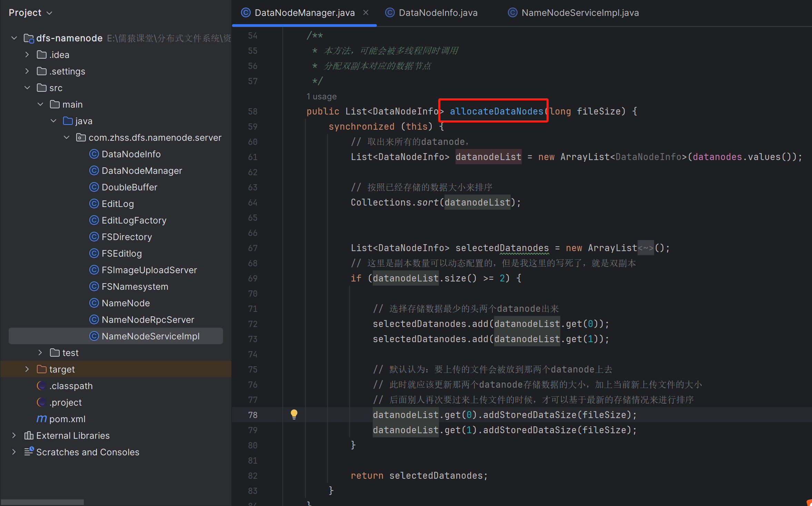Click the .classpath file icon

[x=42, y=386]
